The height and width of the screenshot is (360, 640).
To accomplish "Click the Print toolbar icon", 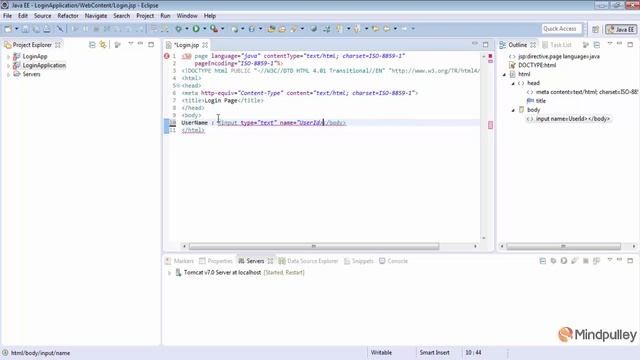I will click(x=47, y=29).
